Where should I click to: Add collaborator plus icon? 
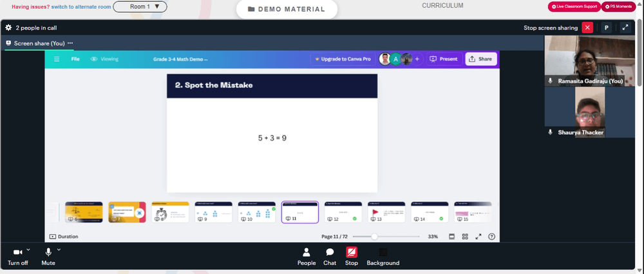tap(417, 59)
